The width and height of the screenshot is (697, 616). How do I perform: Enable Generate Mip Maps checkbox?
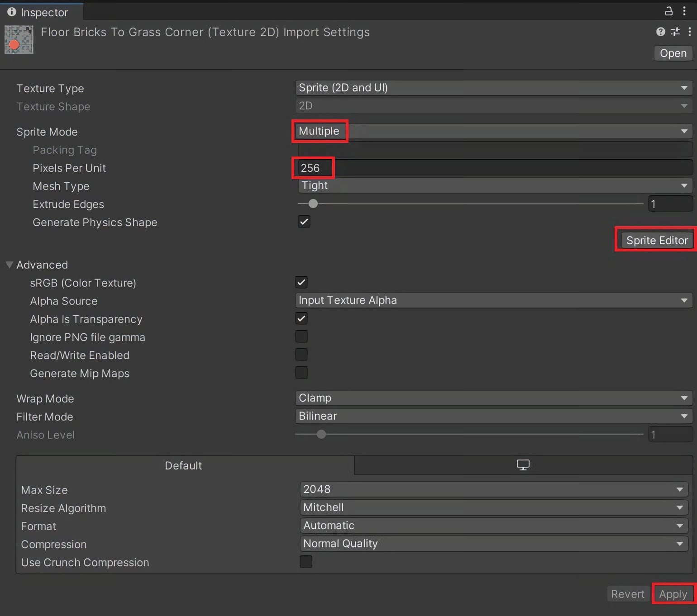coord(301,373)
